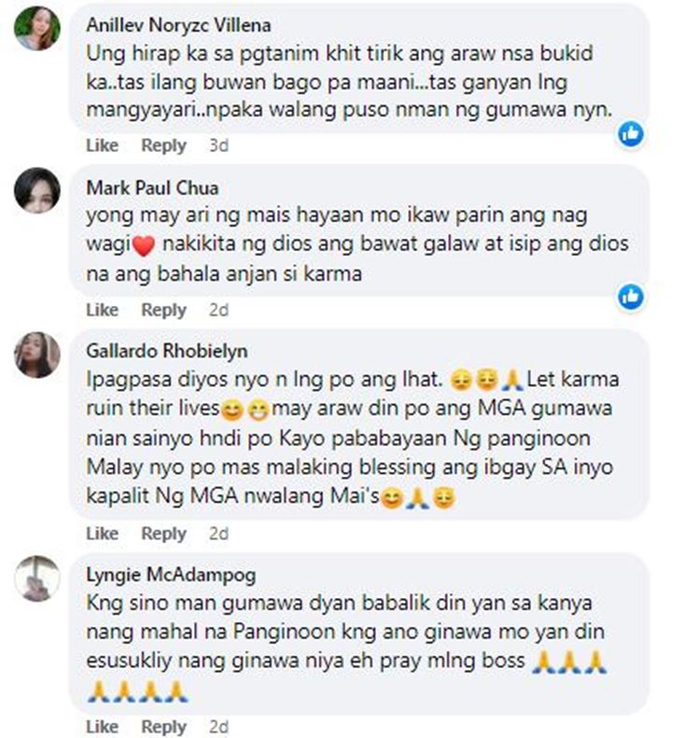
Task: Open the like reaction on Mark Paul Chua's comment
Action: [x=630, y=297]
